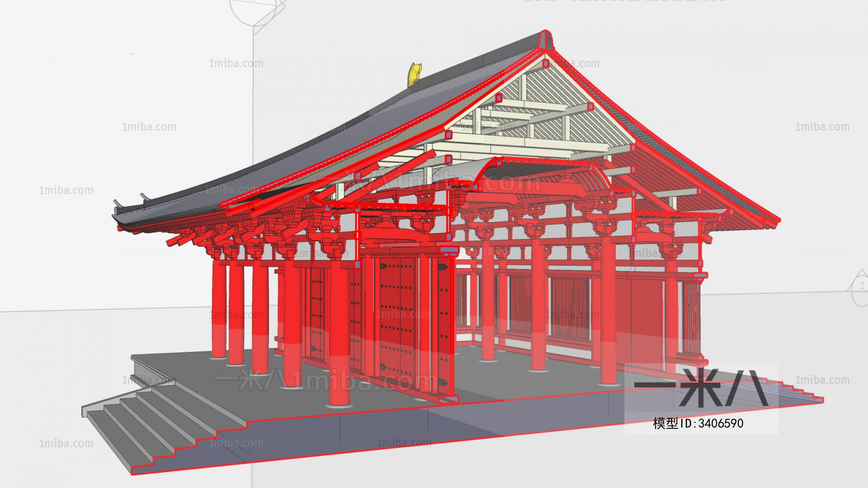Select the yellow ornament on the roof ridge
The height and width of the screenshot is (488, 868).
(414, 74)
